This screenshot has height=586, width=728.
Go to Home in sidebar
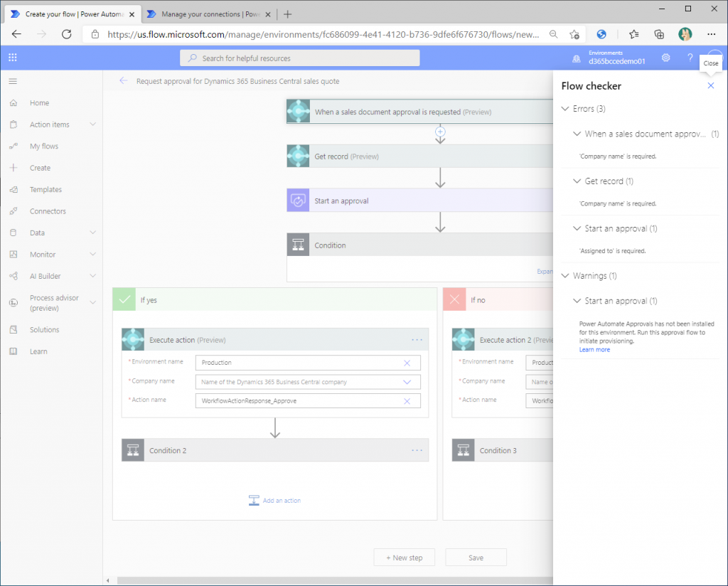pyautogui.click(x=40, y=102)
